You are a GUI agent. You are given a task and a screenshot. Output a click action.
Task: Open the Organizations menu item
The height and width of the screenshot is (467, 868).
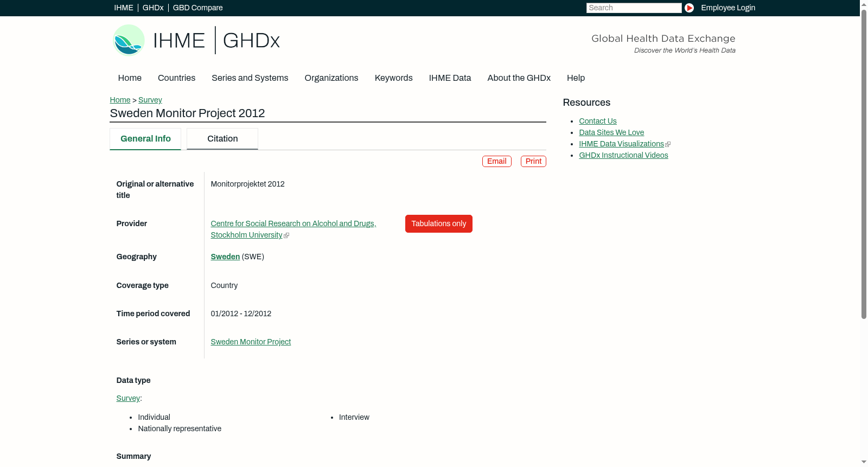331,78
